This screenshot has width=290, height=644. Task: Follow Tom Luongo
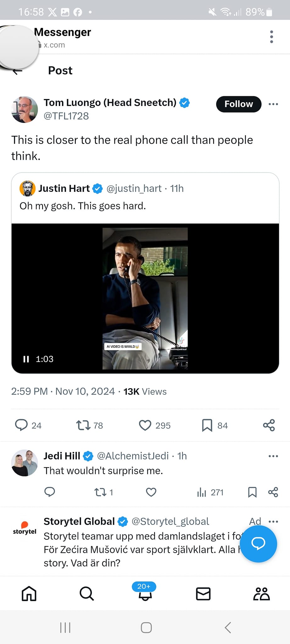238,104
